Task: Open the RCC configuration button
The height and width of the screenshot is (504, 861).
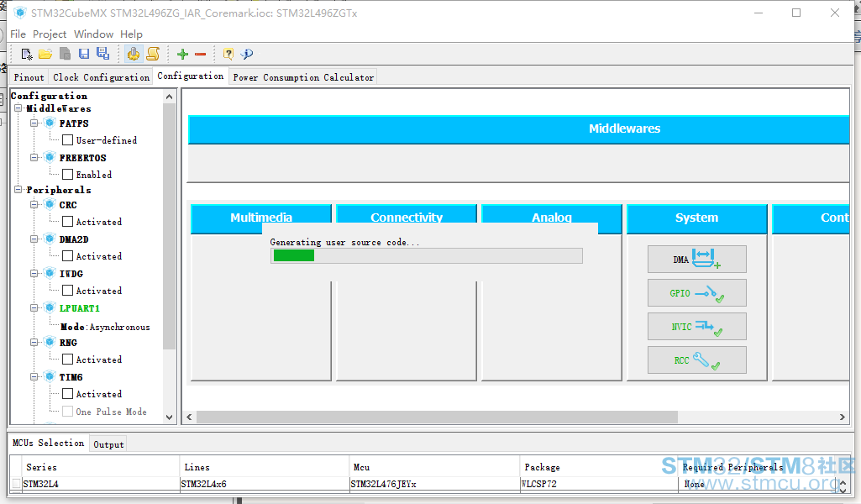Action: point(697,360)
